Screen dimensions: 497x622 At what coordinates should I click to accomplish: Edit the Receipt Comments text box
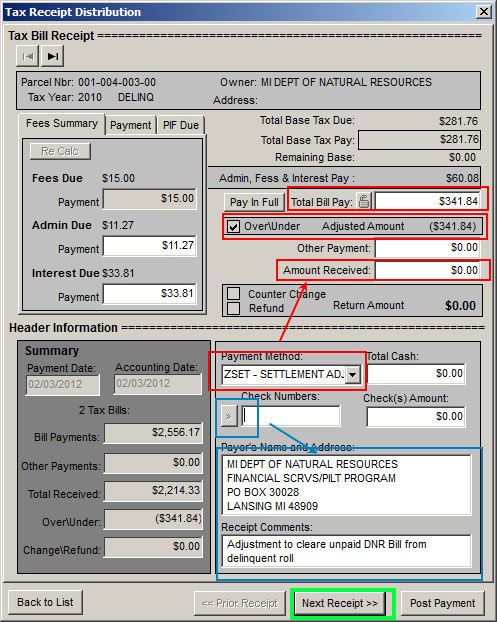click(346, 551)
